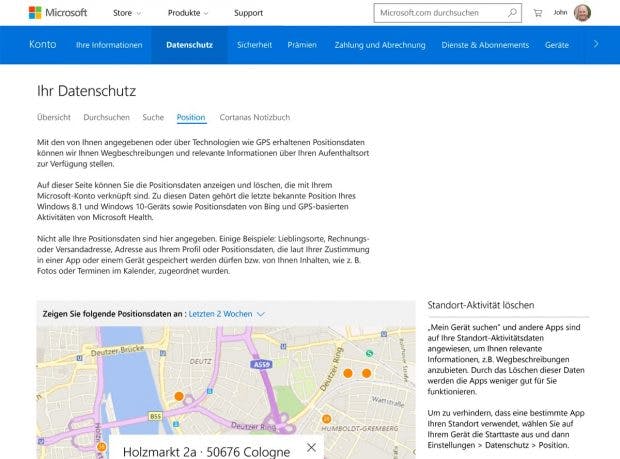The width and height of the screenshot is (620, 459).
Task: Click the search magnifier icon
Action: coord(512,13)
